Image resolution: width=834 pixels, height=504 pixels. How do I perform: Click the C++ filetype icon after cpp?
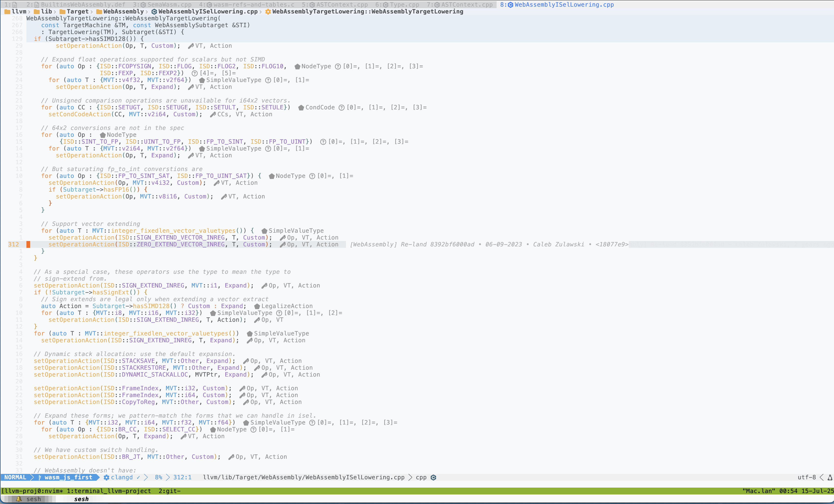tap(433, 477)
